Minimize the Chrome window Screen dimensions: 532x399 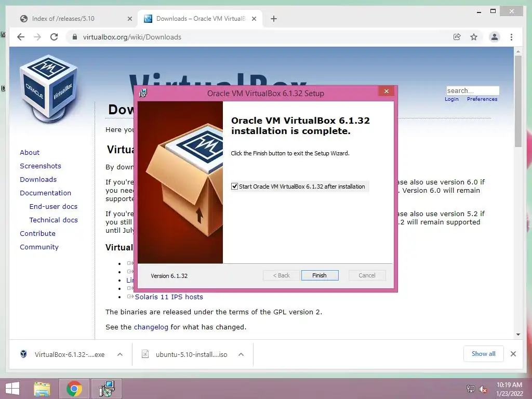479,11
